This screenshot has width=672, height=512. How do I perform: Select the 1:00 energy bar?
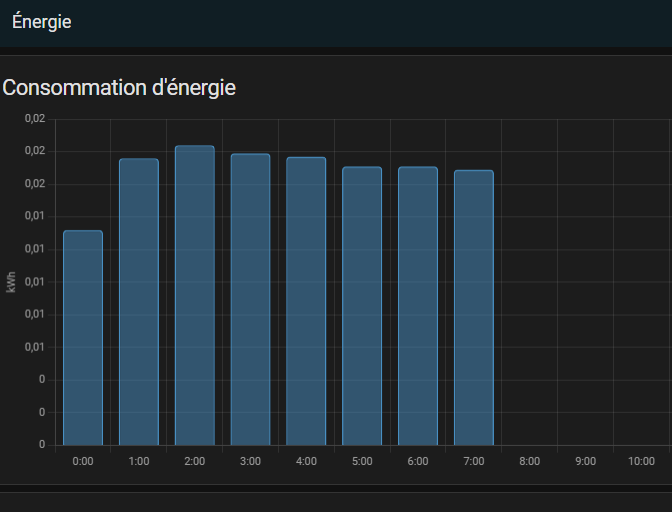pyautogui.click(x=139, y=302)
